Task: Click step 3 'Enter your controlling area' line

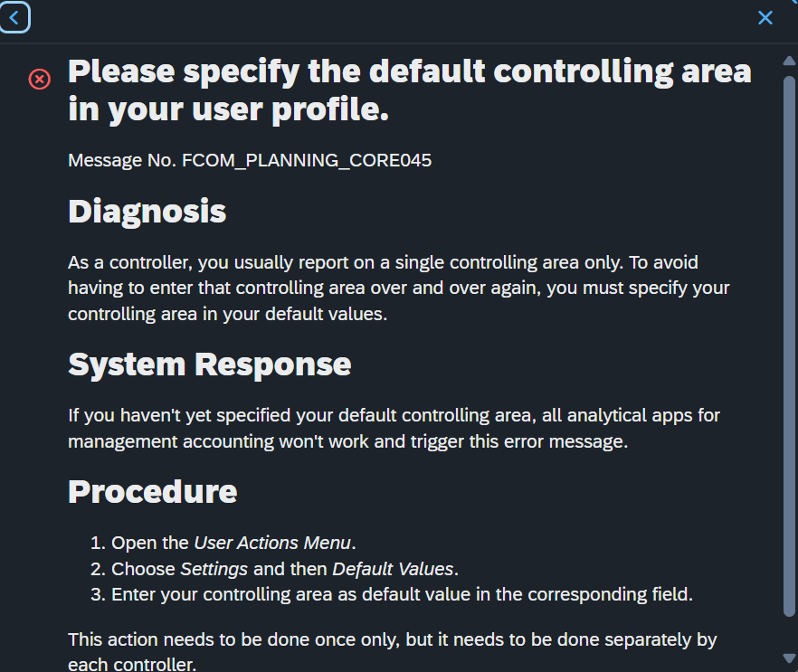Action: pyautogui.click(x=392, y=594)
